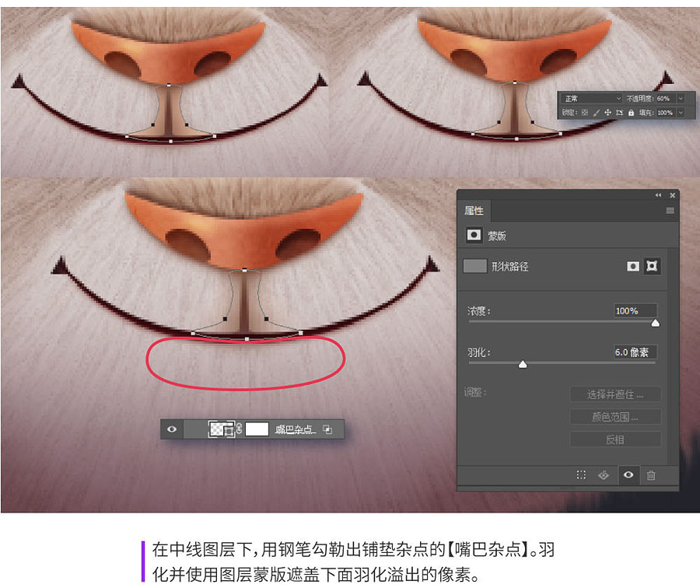Select the 嘴巴杂点 layer shape thumbnail
Screen dimensions: 700x588
point(222,429)
